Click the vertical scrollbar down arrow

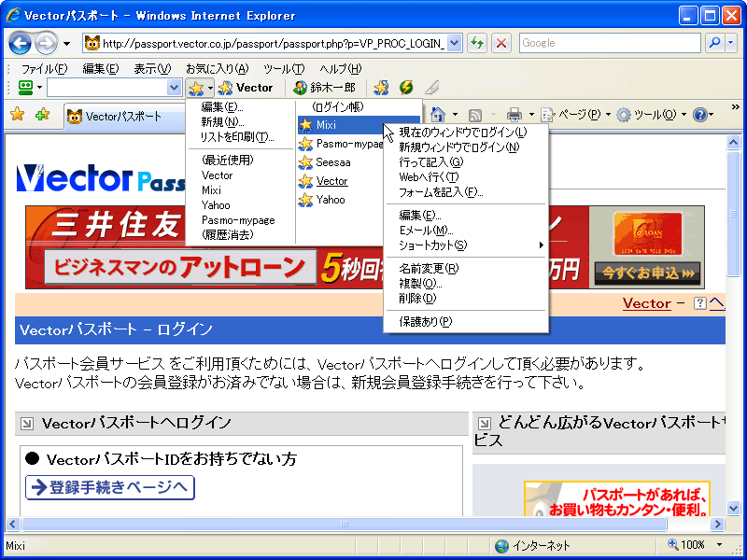point(734,508)
